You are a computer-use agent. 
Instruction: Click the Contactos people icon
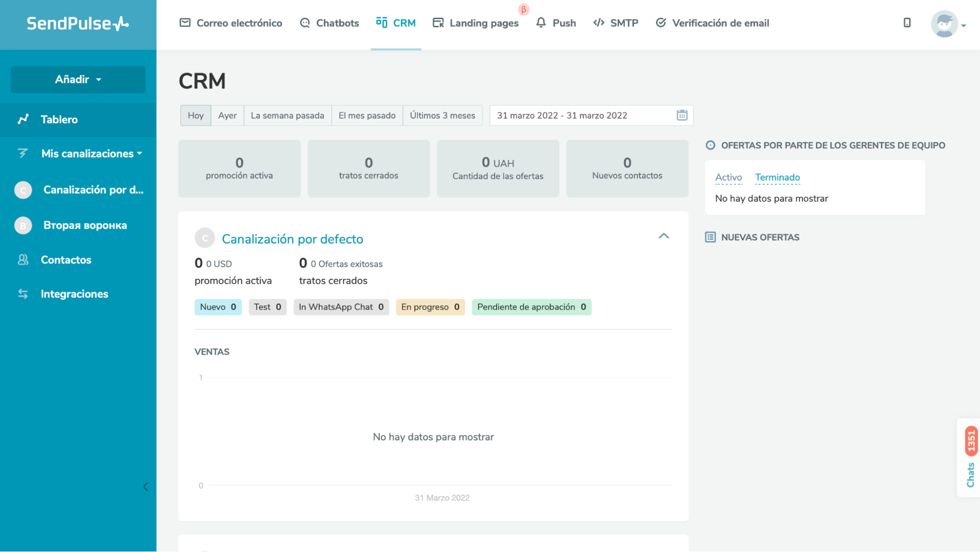(x=23, y=260)
